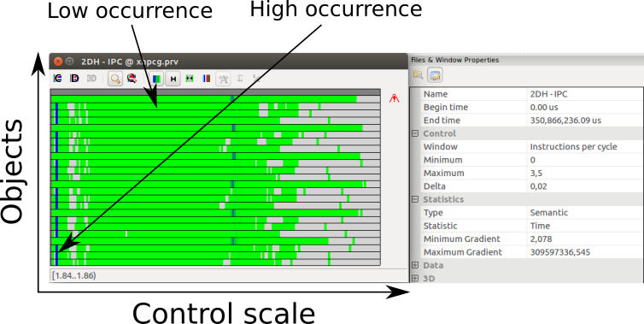Click the 'Minimum Gradient' property label
The height and width of the screenshot is (324, 644).
pos(462,239)
